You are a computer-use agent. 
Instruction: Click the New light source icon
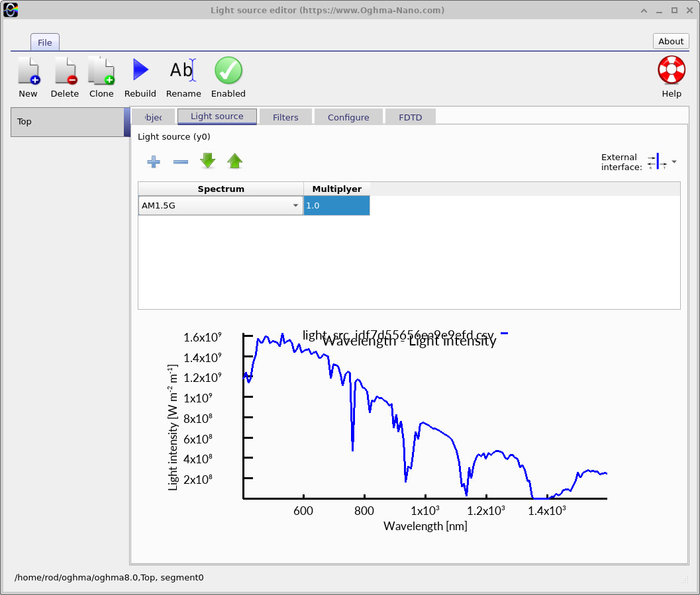[x=28, y=71]
